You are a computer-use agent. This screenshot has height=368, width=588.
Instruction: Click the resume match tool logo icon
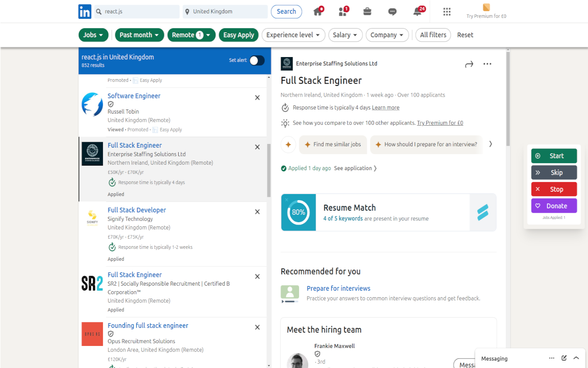pos(483,212)
